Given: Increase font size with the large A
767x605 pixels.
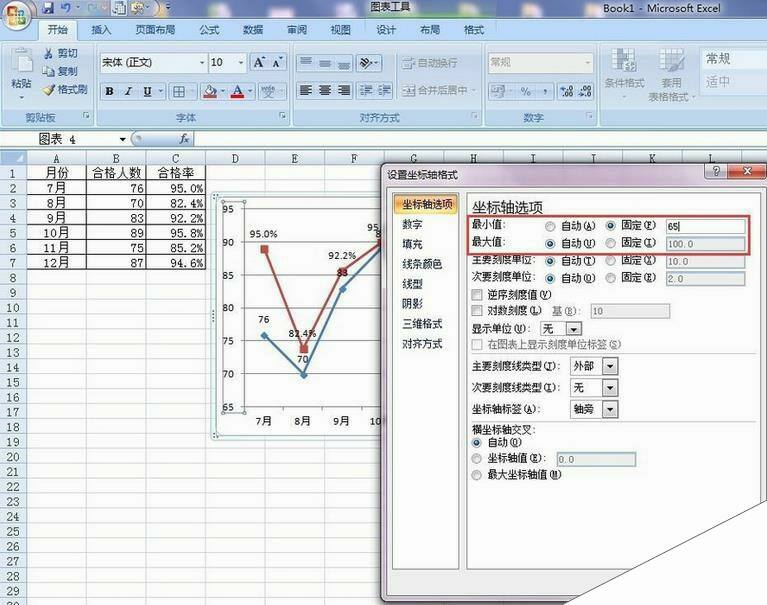Looking at the screenshot, I should pos(259,63).
